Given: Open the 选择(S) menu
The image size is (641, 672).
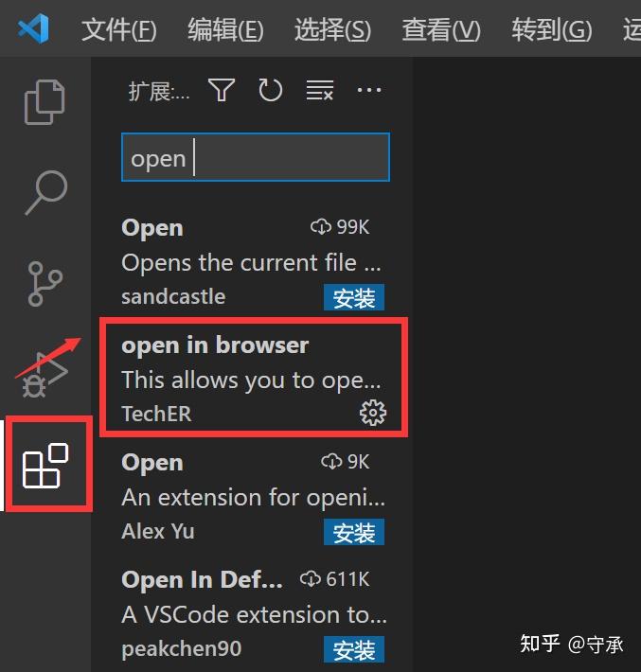Looking at the screenshot, I should click(332, 30).
